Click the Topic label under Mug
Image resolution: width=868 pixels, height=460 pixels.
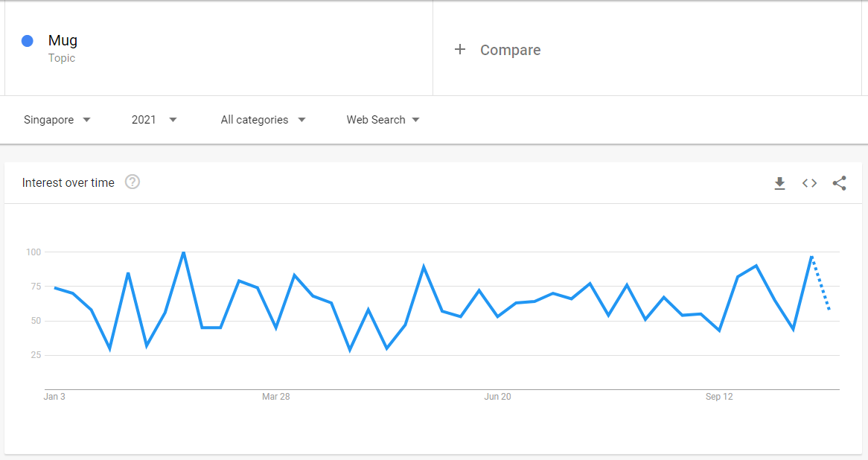point(62,58)
